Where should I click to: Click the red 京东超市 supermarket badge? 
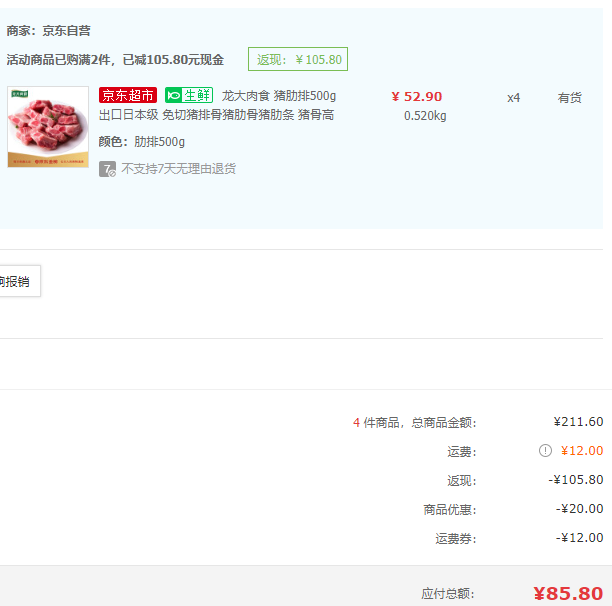tap(128, 95)
